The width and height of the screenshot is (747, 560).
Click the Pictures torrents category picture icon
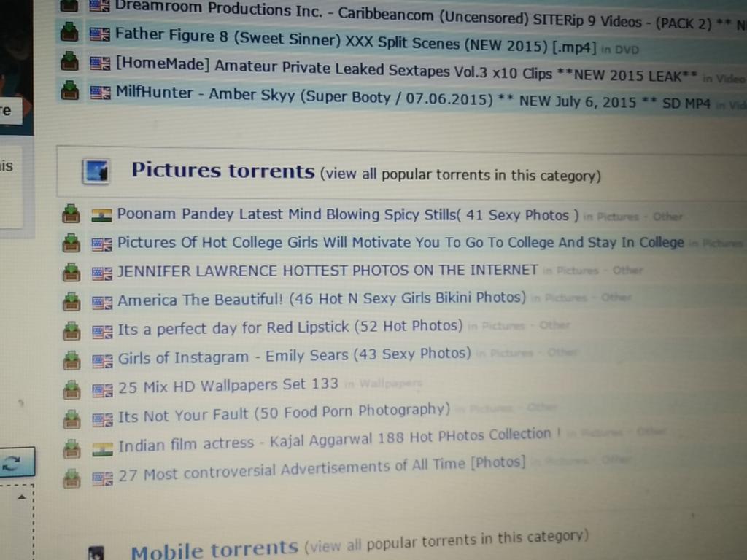click(x=96, y=171)
